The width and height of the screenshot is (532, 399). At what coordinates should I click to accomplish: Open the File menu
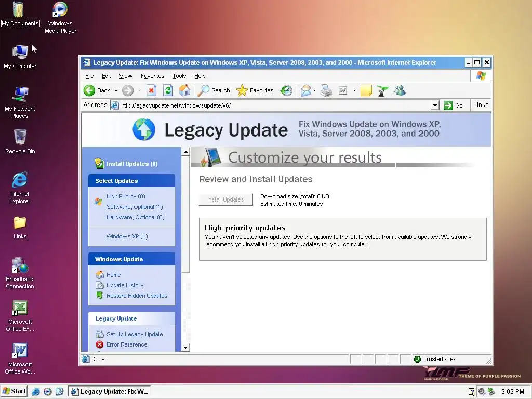pyautogui.click(x=89, y=76)
